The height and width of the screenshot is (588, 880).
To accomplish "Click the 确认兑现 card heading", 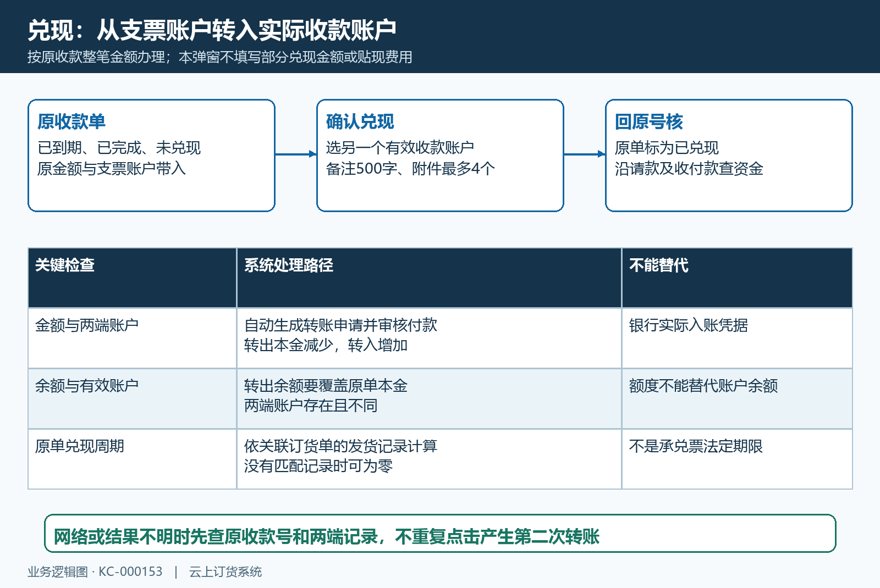I will [360, 121].
